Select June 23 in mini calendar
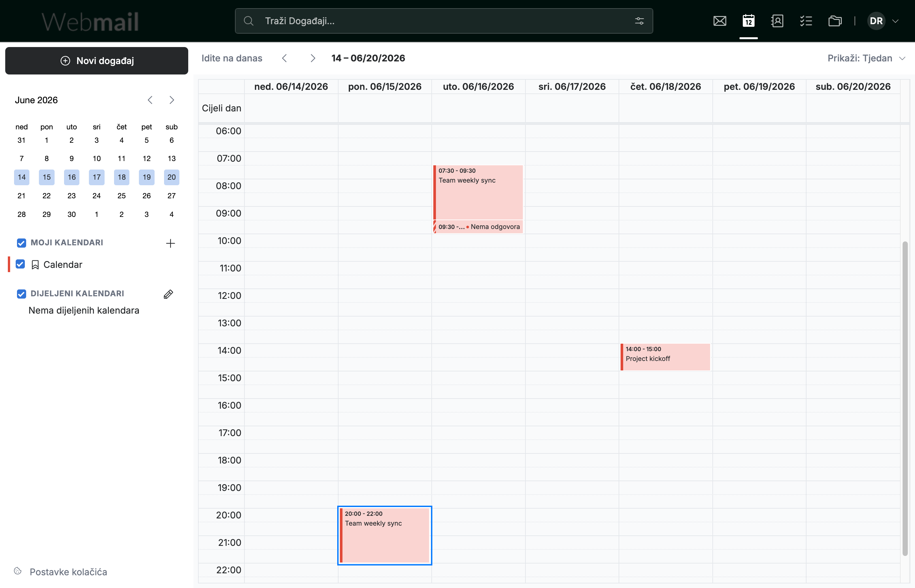 click(x=72, y=196)
